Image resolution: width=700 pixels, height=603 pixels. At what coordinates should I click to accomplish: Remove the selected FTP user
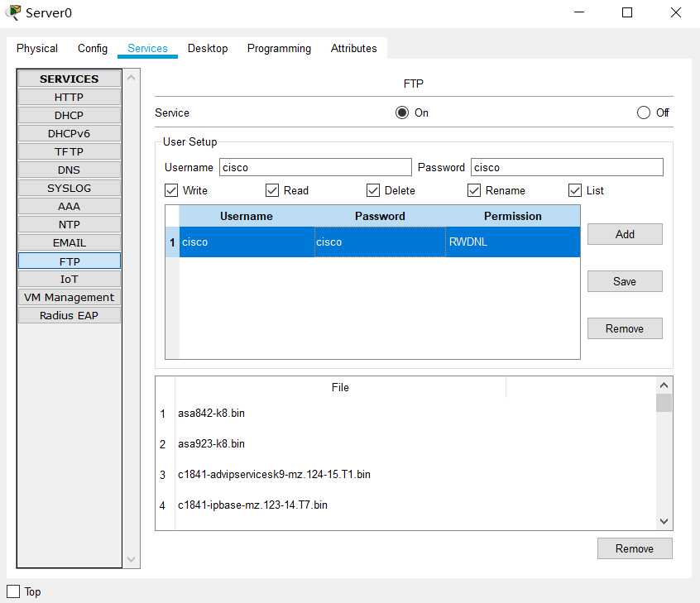(625, 328)
